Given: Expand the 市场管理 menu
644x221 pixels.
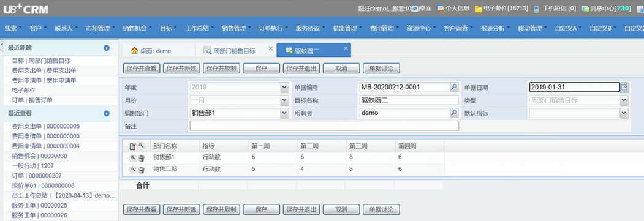Looking at the screenshot, I should pos(100,28).
